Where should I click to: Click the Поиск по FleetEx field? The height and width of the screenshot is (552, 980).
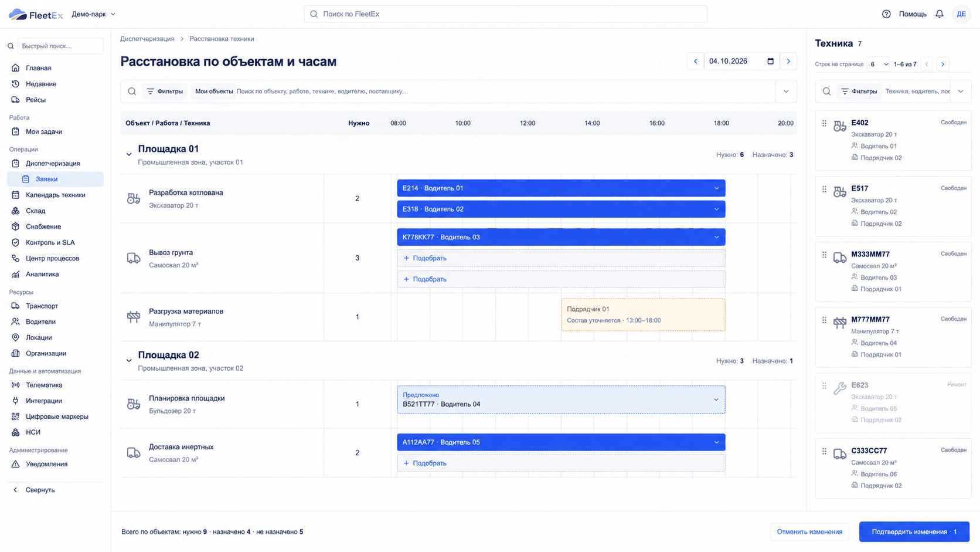click(x=505, y=14)
